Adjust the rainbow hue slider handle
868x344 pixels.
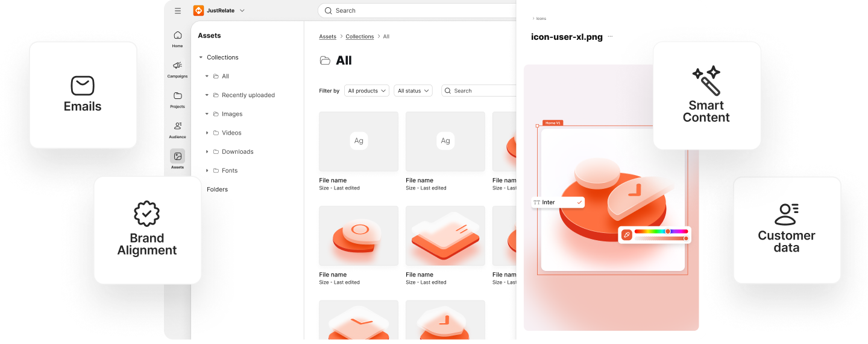[x=668, y=231]
